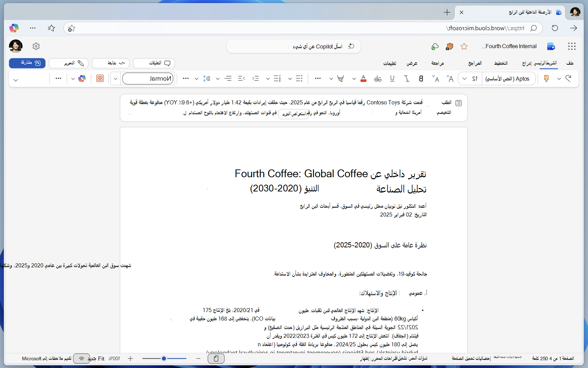Screen dimensions: 588x368
Task: Toggle bold formatting
Action: click(421, 79)
